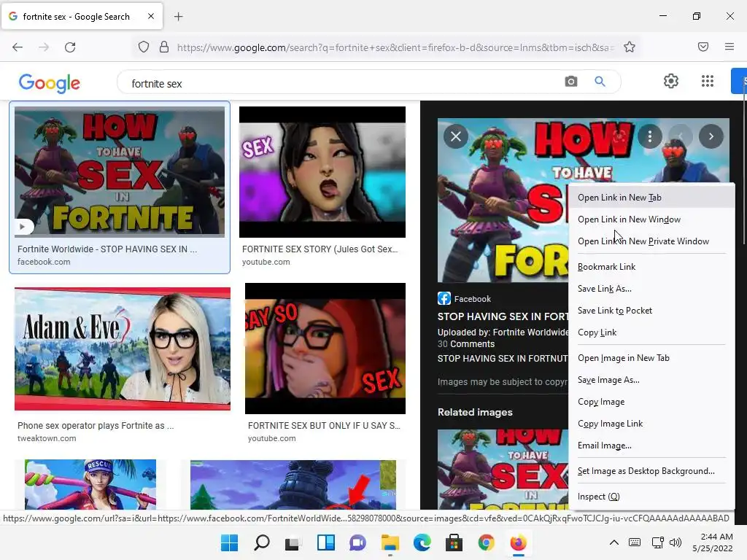747x560 pixels.
Task: Click the Facebook source name in preview
Action: pos(472,299)
